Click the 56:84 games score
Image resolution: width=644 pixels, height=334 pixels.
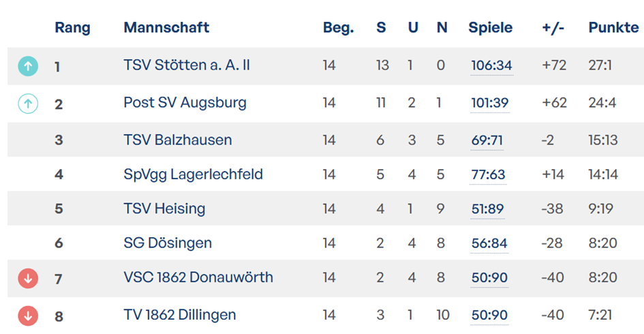click(488, 243)
